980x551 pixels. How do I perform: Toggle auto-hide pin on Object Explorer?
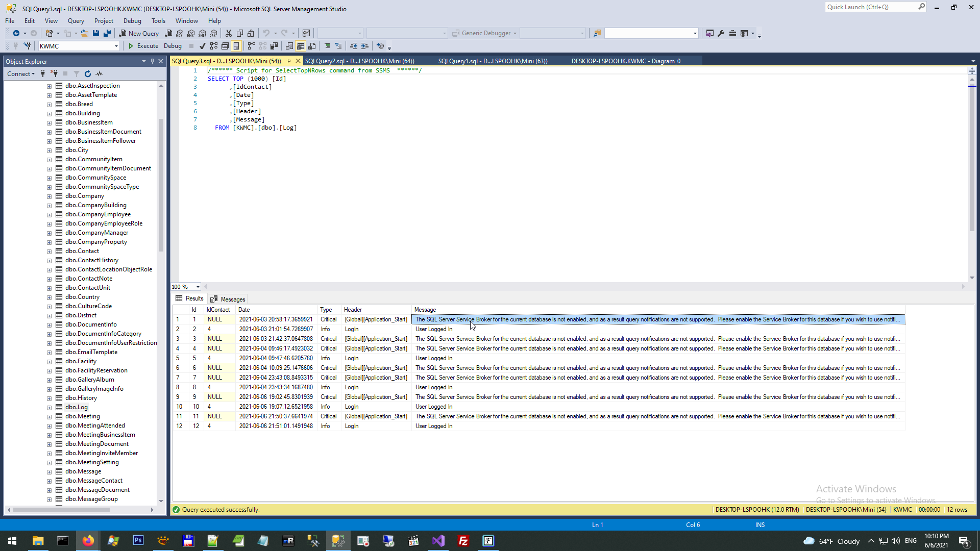pyautogui.click(x=152, y=61)
